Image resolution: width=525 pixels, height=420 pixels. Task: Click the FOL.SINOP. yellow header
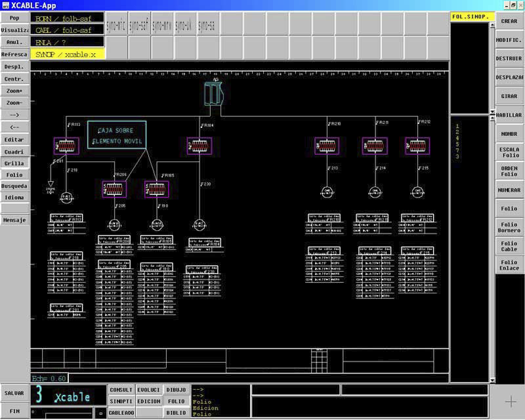[472, 17]
